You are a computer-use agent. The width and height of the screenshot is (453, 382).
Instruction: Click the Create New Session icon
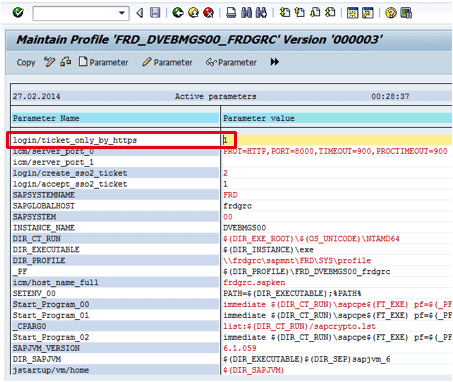(352, 13)
